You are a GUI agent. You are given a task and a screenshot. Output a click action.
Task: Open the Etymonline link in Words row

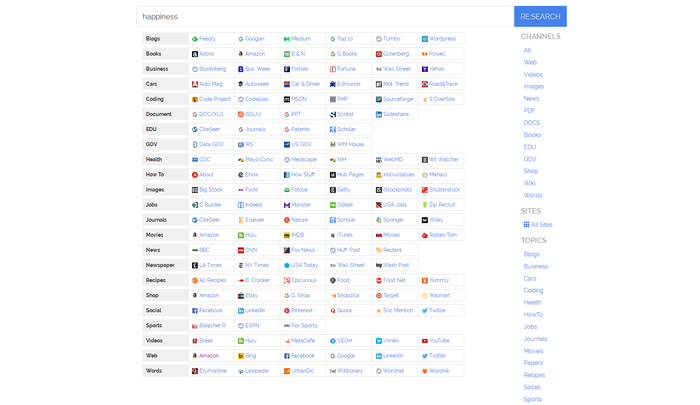click(213, 371)
